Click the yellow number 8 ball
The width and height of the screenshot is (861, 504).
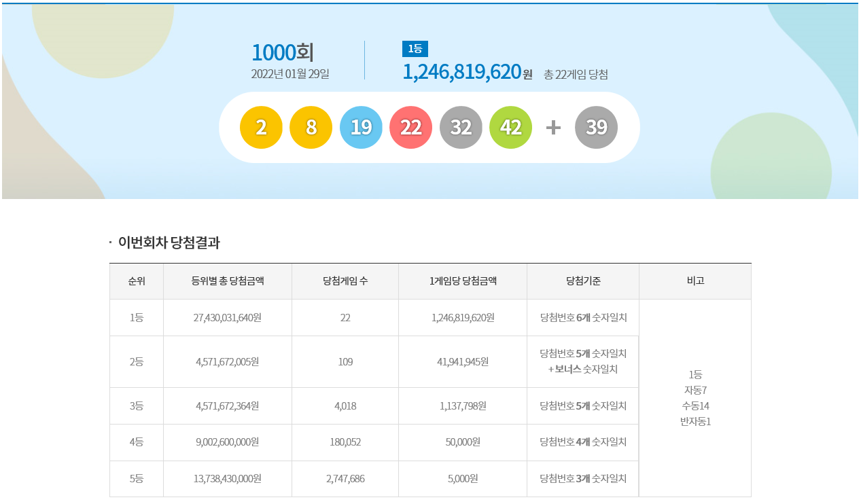pos(311,127)
